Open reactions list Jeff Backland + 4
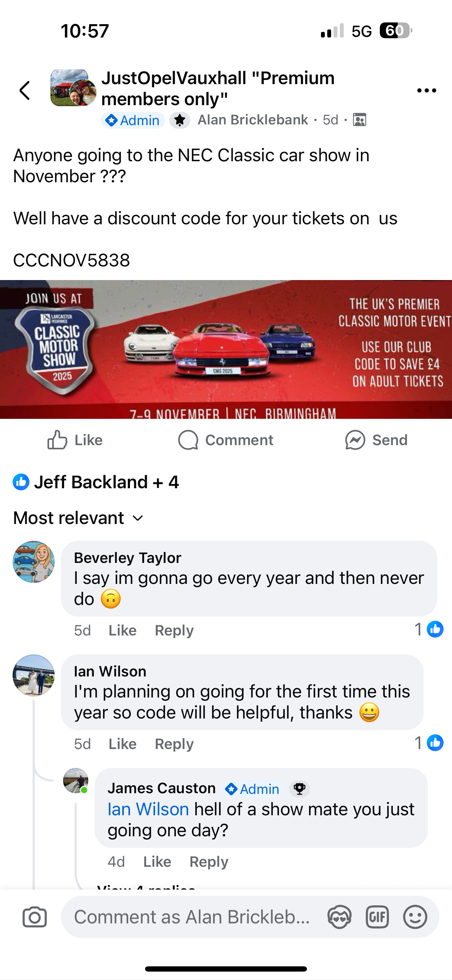 (96, 482)
